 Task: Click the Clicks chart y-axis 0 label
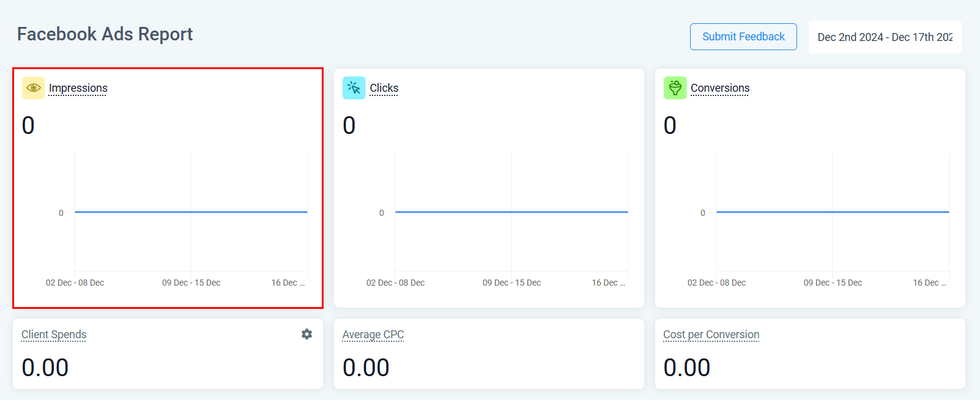click(x=382, y=213)
